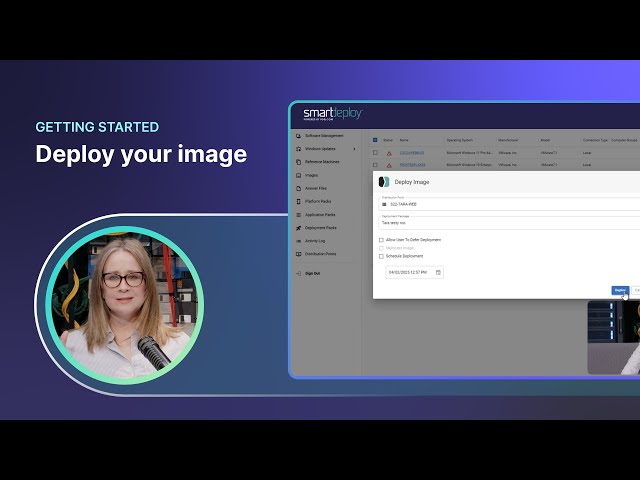
Task: Open Activity Log in the sidebar
Action: (x=315, y=241)
